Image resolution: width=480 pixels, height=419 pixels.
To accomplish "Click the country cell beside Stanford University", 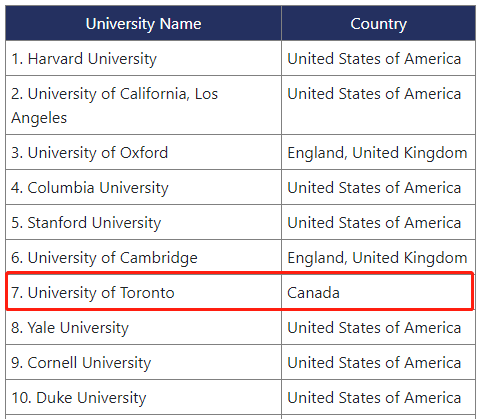I will click(378, 222).
